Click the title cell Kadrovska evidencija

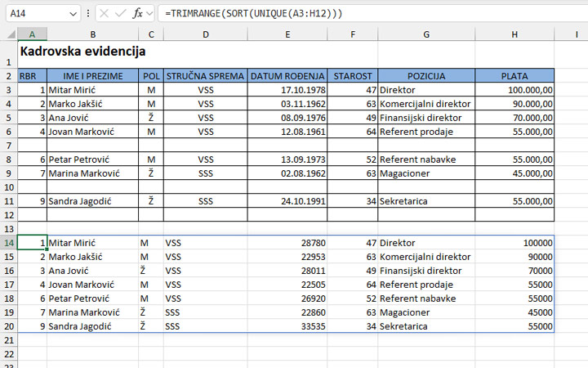coord(82,52)
